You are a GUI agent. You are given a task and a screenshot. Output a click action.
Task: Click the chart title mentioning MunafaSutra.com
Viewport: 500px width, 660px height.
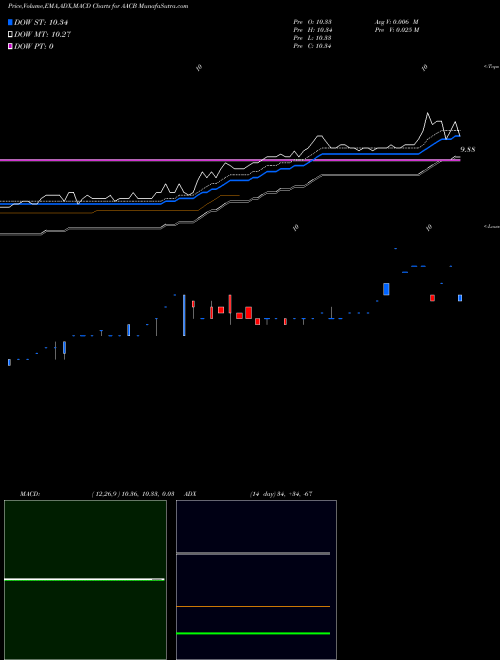(98, 6)
